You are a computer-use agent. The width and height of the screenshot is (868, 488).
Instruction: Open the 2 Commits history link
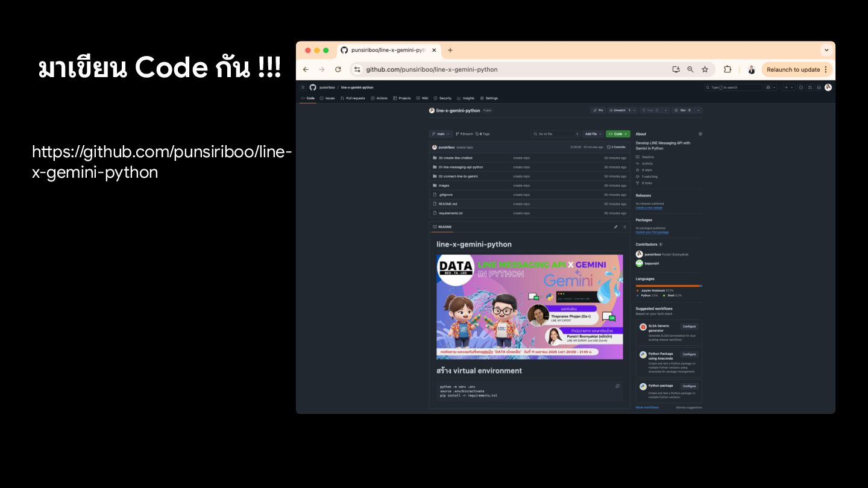617,147
